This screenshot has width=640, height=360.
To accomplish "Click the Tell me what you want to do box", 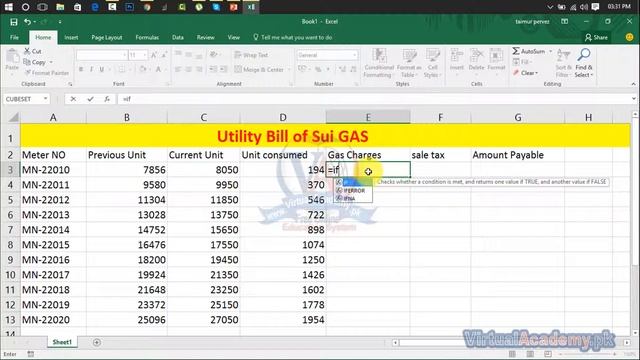I will [x=293, y=37].
